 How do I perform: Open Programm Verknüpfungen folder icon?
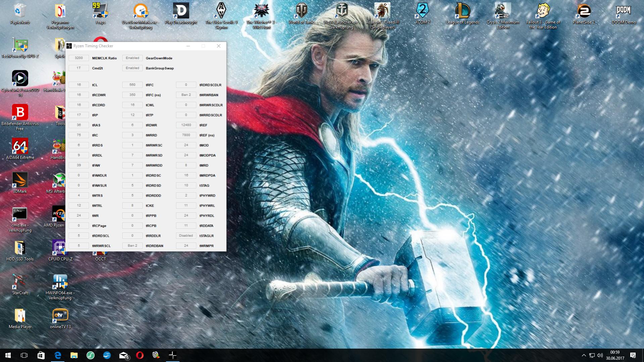[60, 16]
